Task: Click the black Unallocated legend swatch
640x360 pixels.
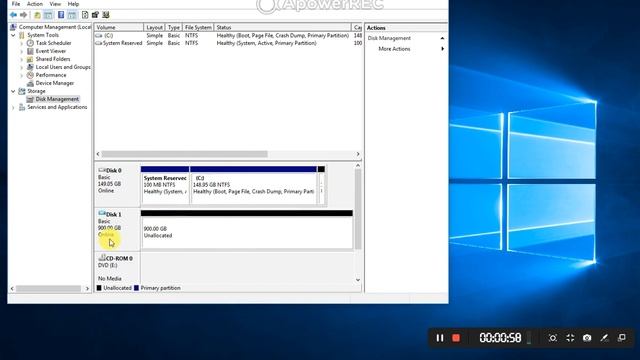Action: (99, 288)
